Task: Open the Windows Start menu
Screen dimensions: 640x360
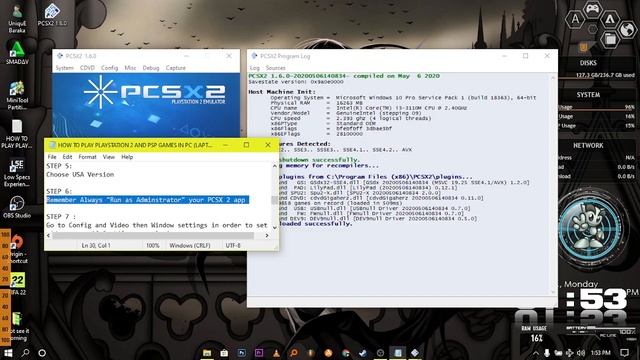Action: click(x=8, y=353)
